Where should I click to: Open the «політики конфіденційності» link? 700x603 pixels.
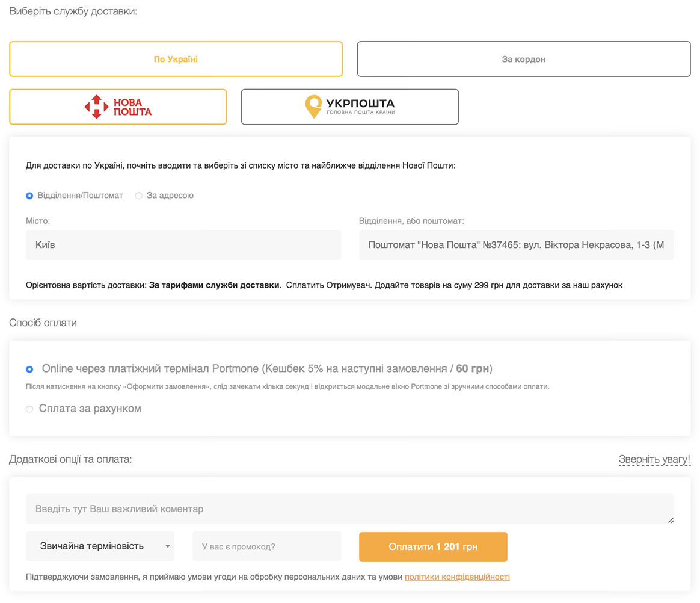click(x=457, y=577)
